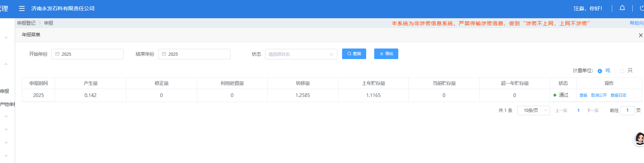Image resolution: width=644 pixels, height=163 pixels.
Task: Select the 吨 unit radio button
Action: (x=600, y=71)
